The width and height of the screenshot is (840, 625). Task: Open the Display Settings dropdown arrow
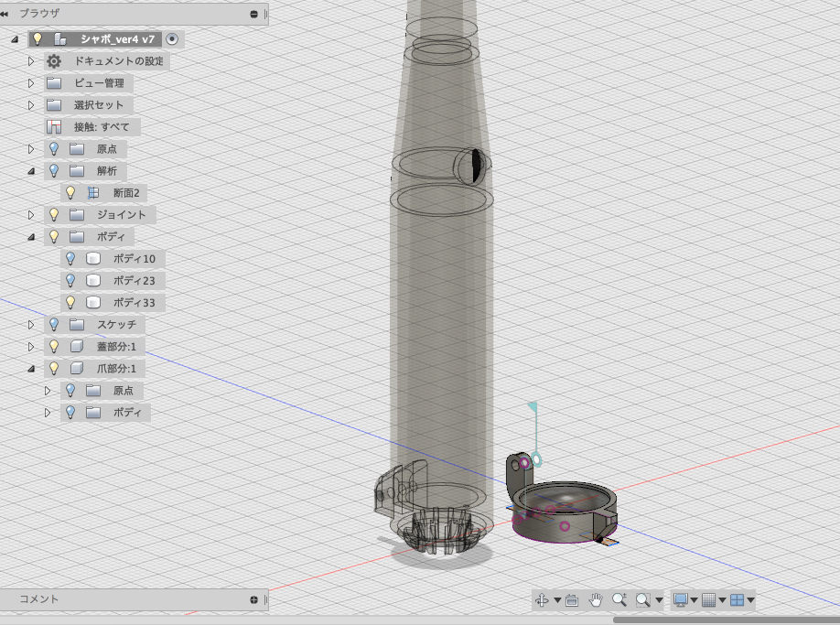(695, 600)
